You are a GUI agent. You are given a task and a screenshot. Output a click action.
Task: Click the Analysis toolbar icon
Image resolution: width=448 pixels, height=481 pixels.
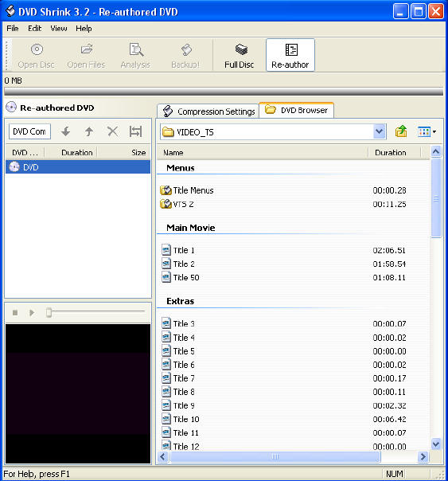[135, 56]
